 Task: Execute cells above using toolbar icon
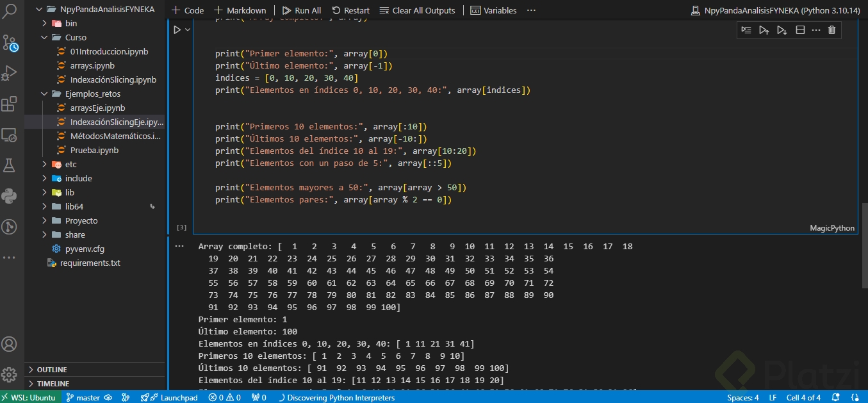(764, 30)
